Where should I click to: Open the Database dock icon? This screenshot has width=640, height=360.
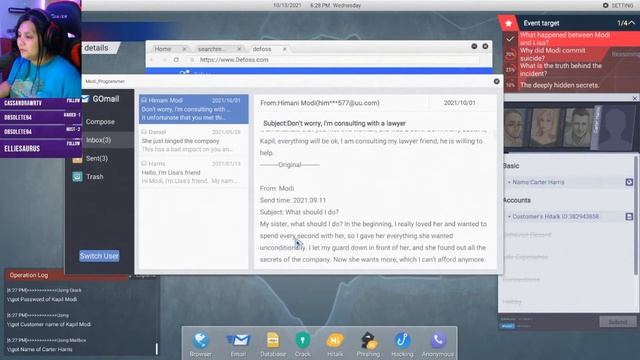pyautogui.click(x=273, y=340)
